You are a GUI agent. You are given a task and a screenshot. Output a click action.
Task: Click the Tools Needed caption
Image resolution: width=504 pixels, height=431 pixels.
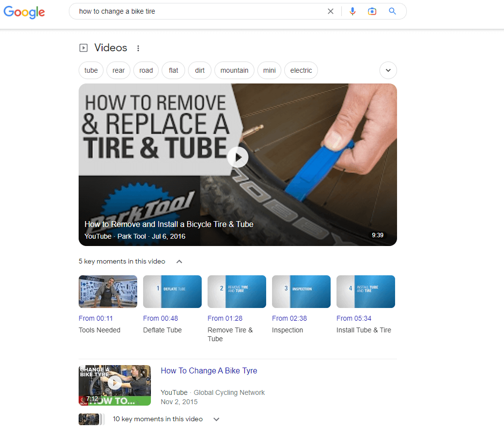pos(100,330)
